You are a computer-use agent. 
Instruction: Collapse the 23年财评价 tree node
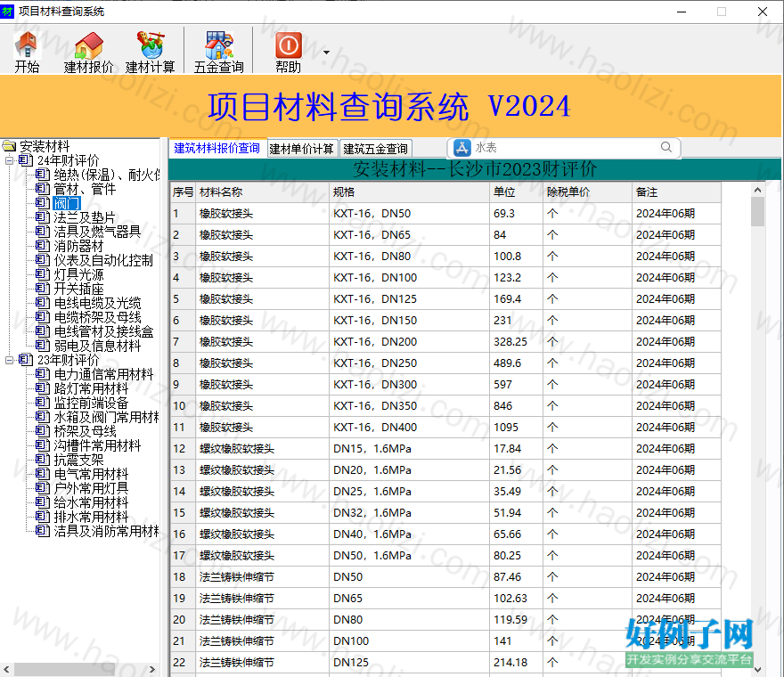9,360
